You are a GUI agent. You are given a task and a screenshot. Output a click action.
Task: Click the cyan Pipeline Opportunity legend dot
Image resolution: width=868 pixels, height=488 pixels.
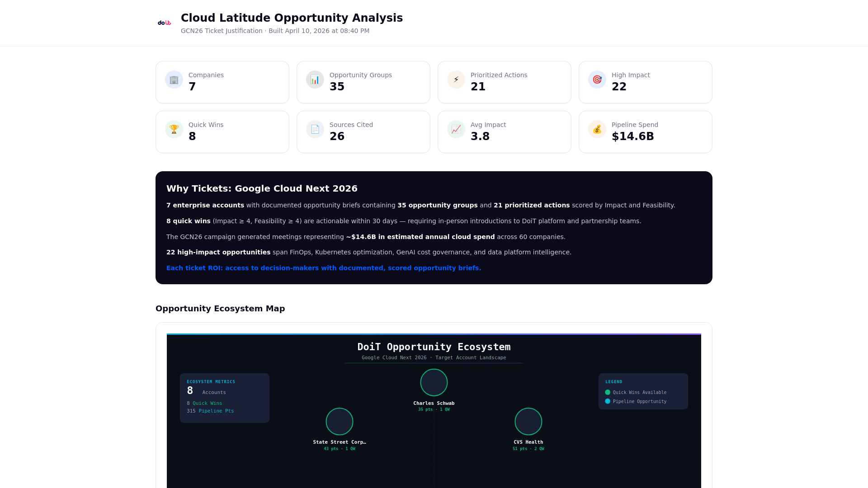click(x=608, y=401)
